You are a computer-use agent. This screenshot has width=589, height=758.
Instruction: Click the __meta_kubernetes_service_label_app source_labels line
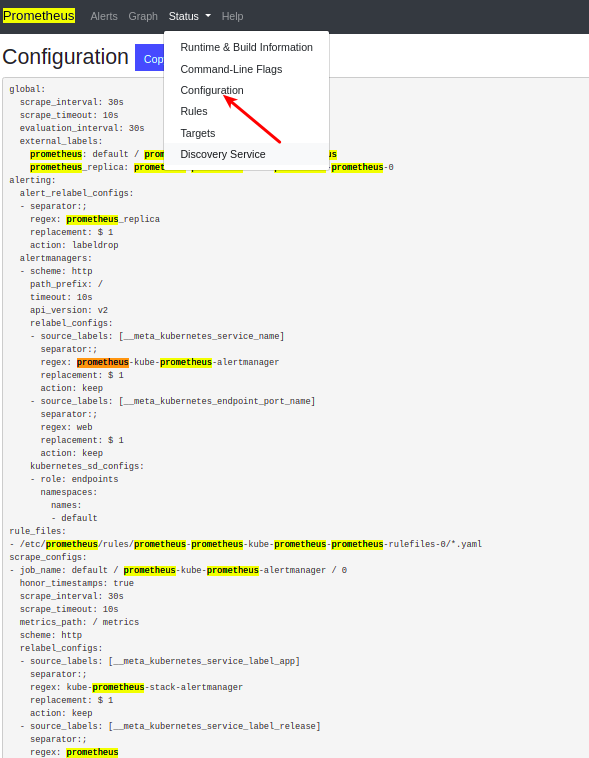coord(160,661)
